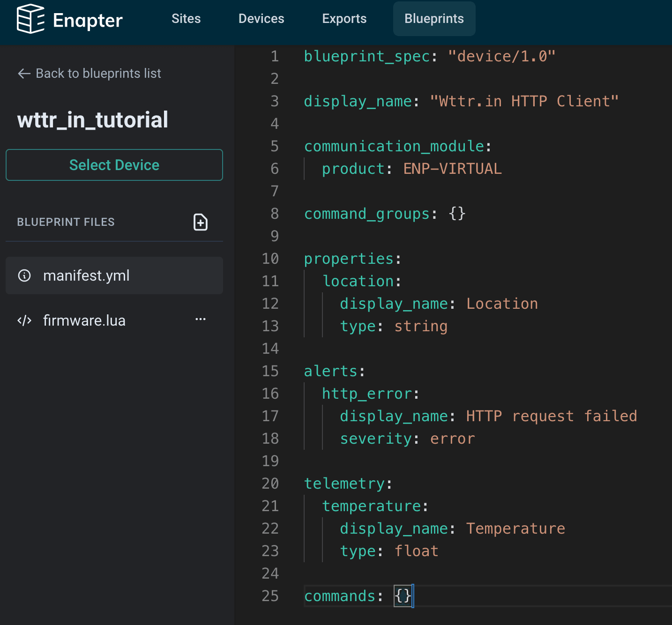Click the Enapter cube logo icon
The height and width of the screenshot is (625, 672).
point(30,19)
